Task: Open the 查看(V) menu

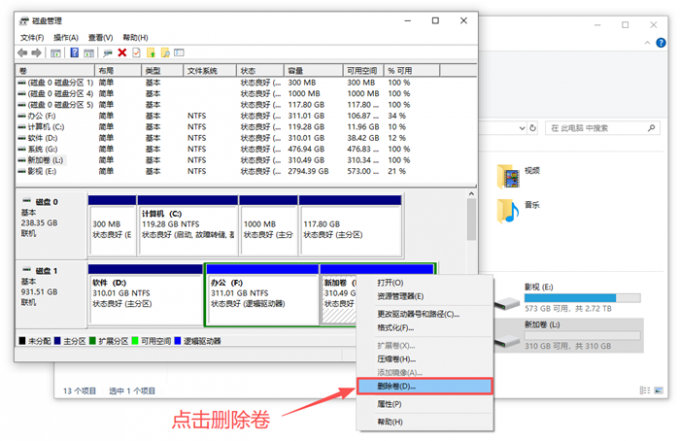Action: [101, 38]
